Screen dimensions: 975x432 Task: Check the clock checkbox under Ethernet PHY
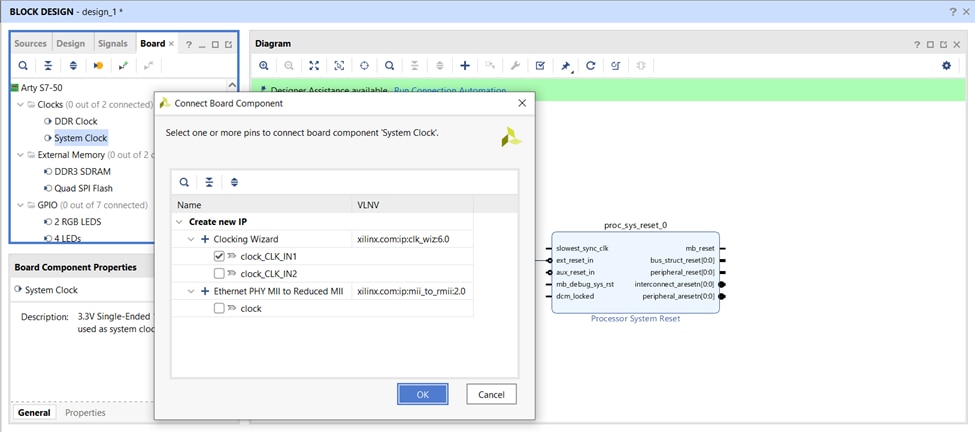219,308
